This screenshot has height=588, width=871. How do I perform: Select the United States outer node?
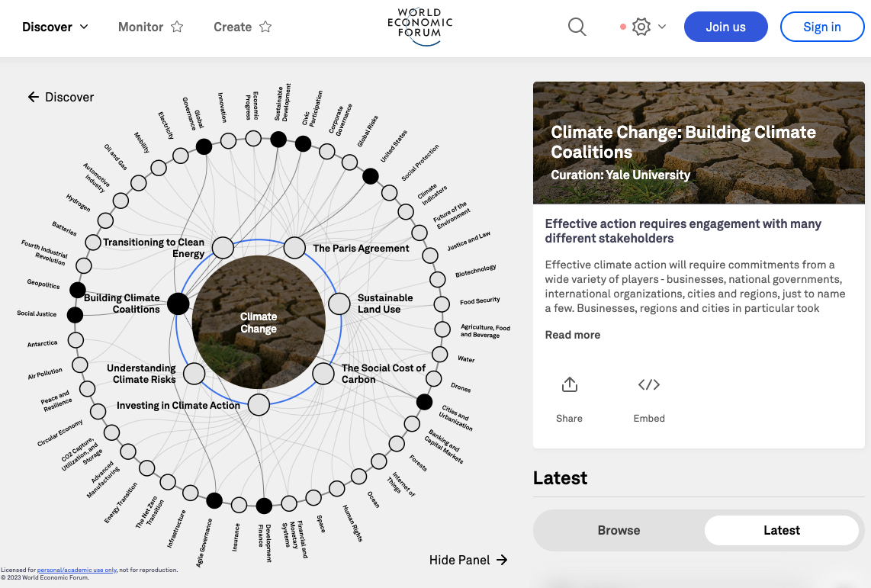(x=371, y=177)
